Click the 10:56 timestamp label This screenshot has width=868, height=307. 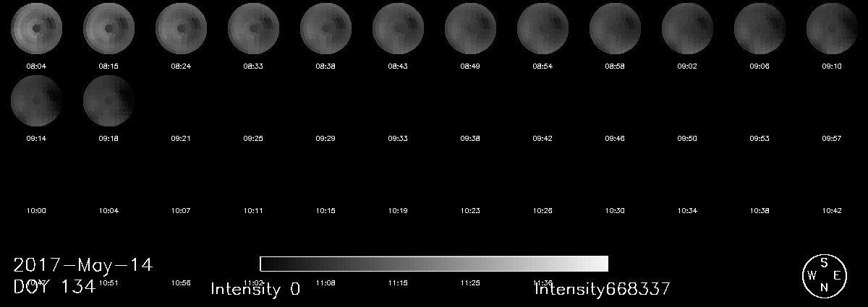[181, 283]
